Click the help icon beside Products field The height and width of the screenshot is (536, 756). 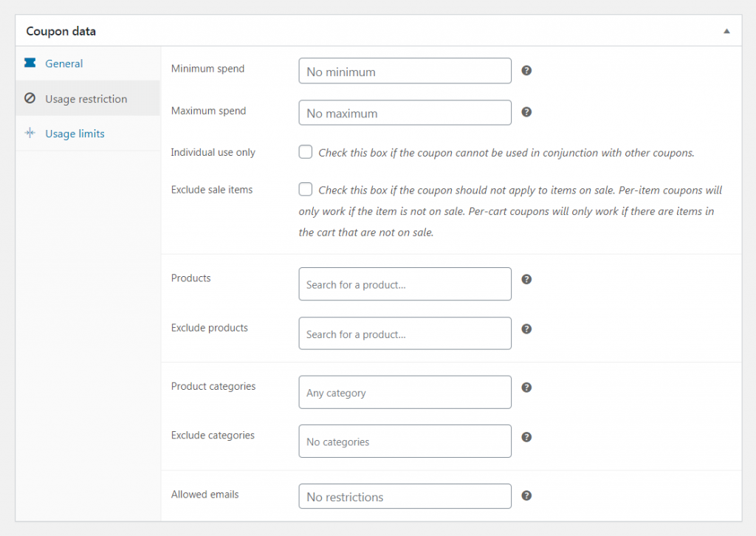pos(526,279)
